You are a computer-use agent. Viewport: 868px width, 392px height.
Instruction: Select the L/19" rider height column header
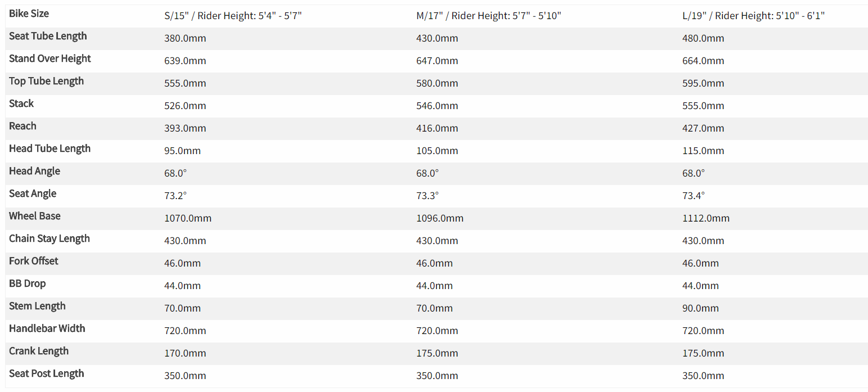753,16
